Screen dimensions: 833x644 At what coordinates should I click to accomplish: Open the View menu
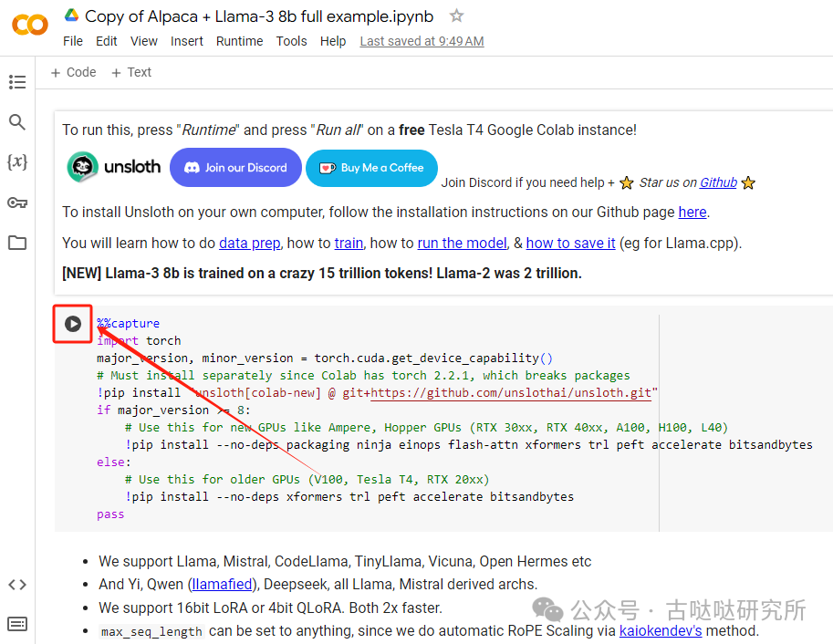pos(144,41)
